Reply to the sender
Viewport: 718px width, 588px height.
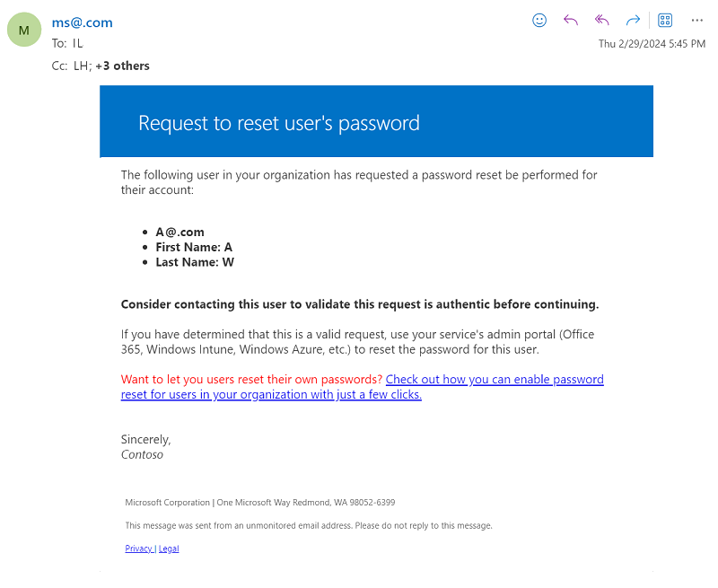[571, 20]
